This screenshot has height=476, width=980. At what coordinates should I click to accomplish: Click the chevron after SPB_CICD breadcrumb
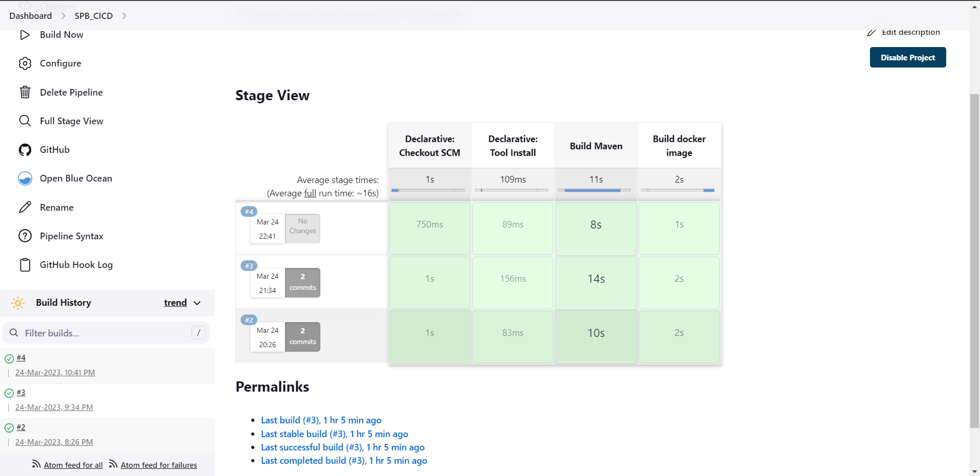(x=124, y=16)
